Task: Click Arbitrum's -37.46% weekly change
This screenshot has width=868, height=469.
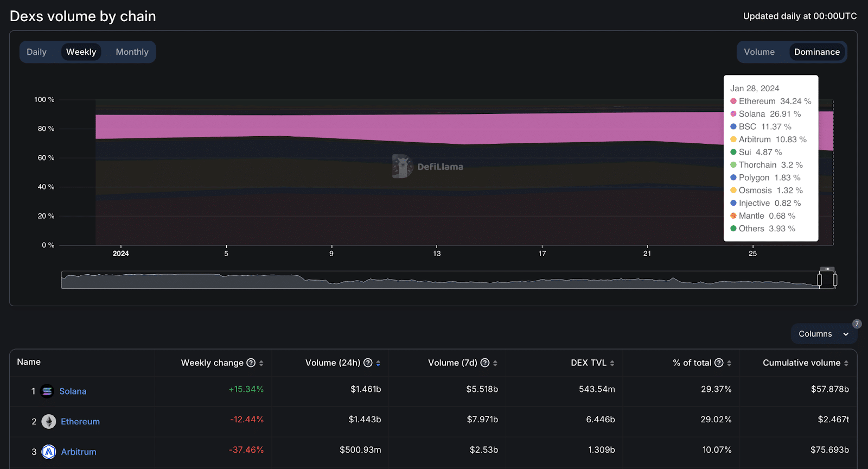Action: point(246,450)
